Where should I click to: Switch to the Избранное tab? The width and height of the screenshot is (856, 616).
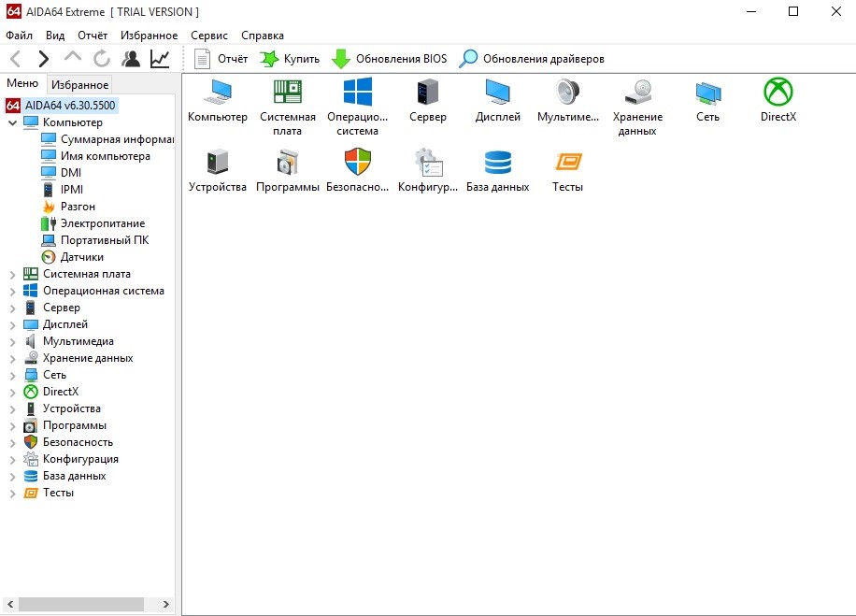[79, 85]
